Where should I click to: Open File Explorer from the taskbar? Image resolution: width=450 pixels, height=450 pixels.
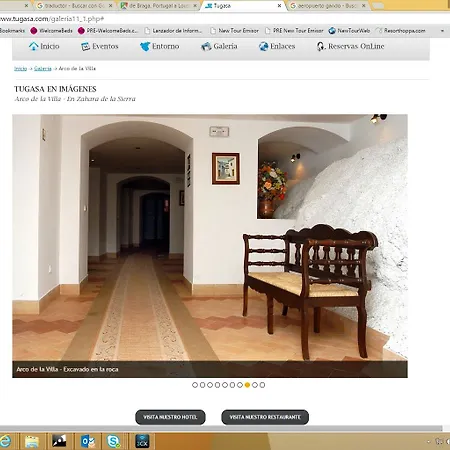point(32,441)
